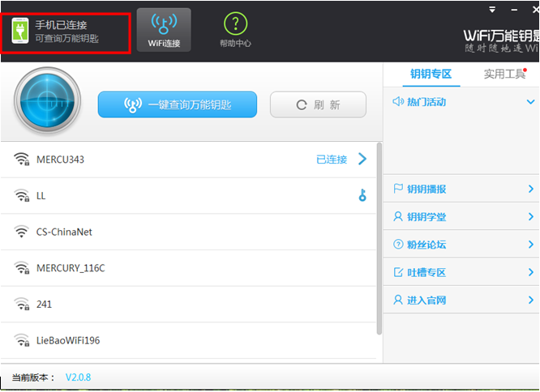Click the question icon for 粉丝论坛

(x=398, y=244)
